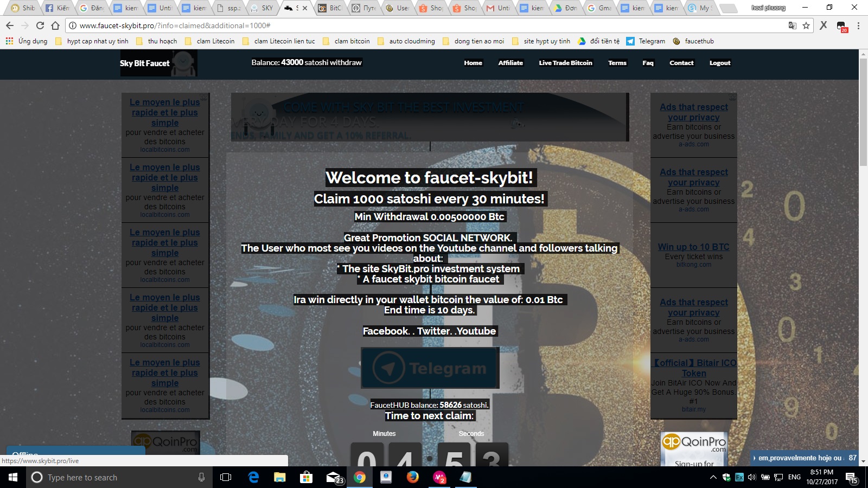868x488 pixels.
Task: Activate the taskbar microphone for voice search
Action: (x=201, y=477)
